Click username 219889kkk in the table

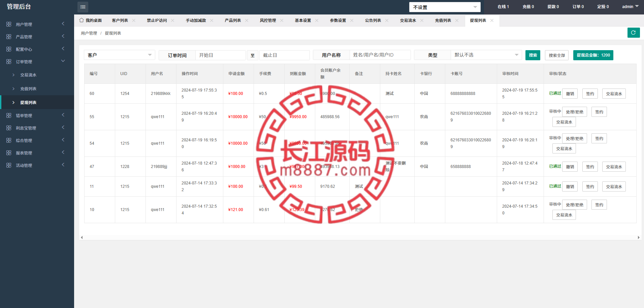point(161,94)
